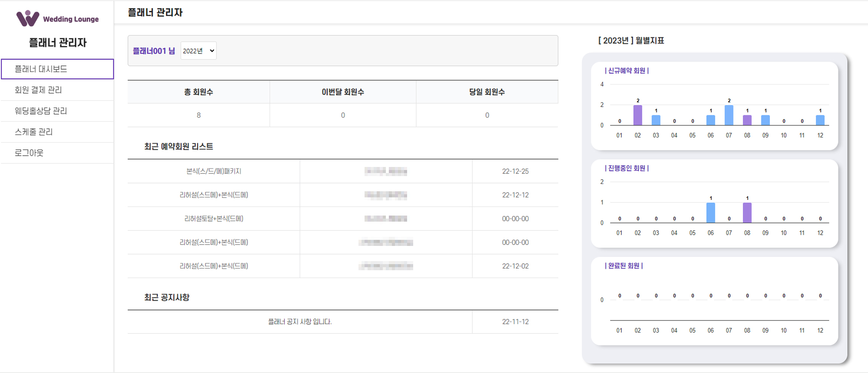
Task: Open 웨딩홀상담 관리 in sidebar
Action: [41, 111]
